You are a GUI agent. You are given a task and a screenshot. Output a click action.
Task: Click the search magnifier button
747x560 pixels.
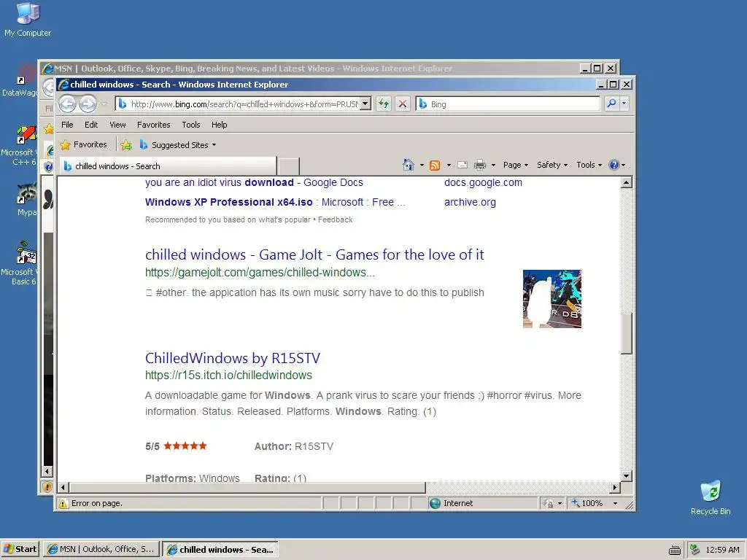tap(611, 104)
